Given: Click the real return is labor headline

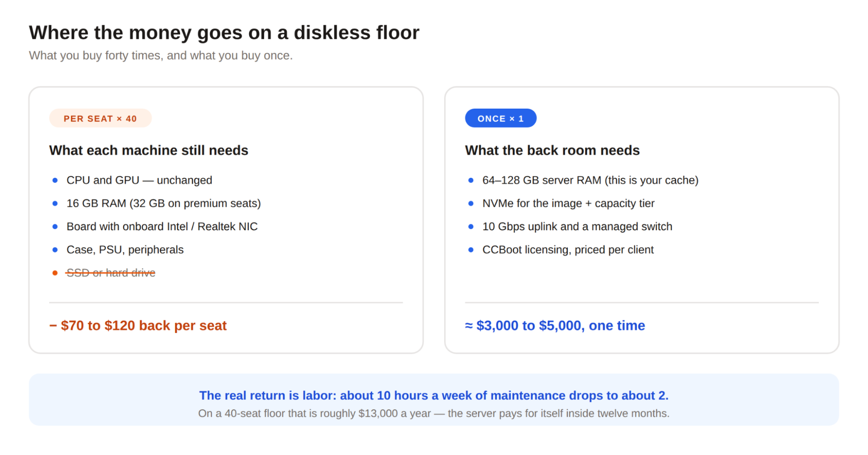Looking at the screenshot, I should [x=434, y=395].
